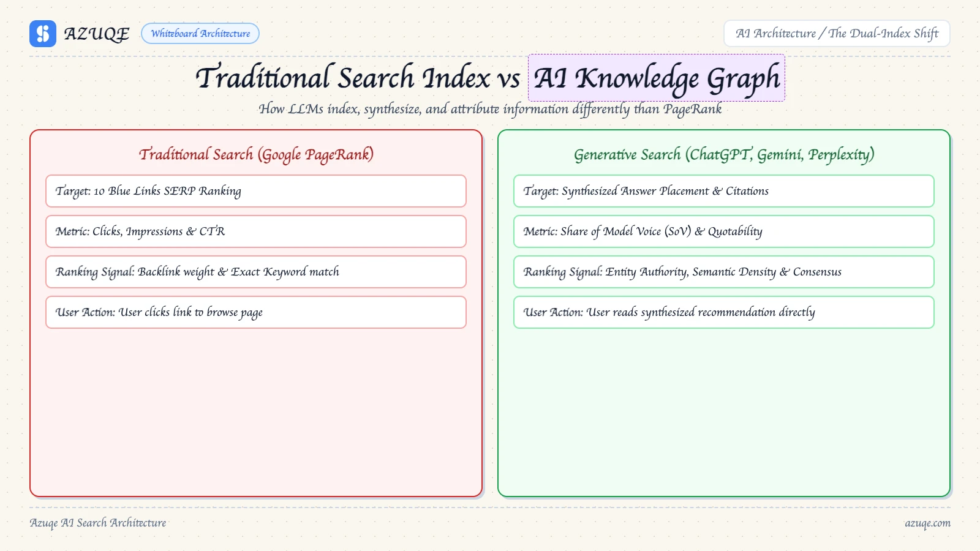Select Metric: Share of Model Voice row
980x551 pixels.
[x=724, y=231]
